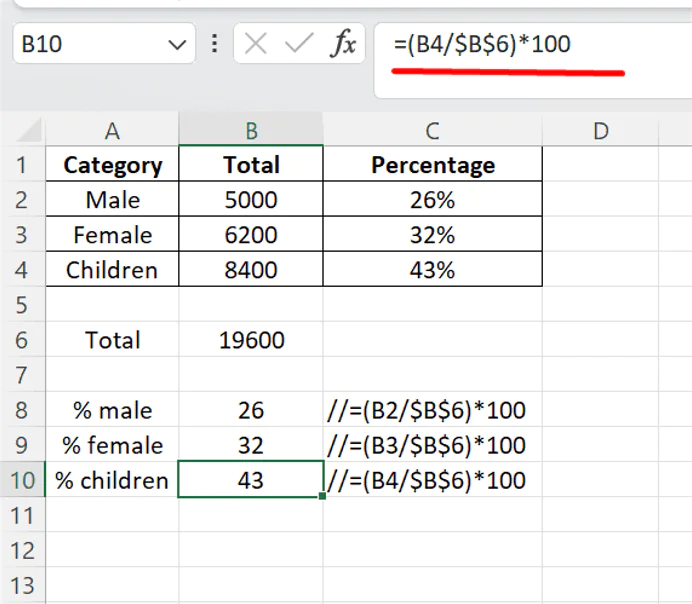This screenshot has width=692, height=604.
Task: Click the % female label cell
Action: coord(112,445)
